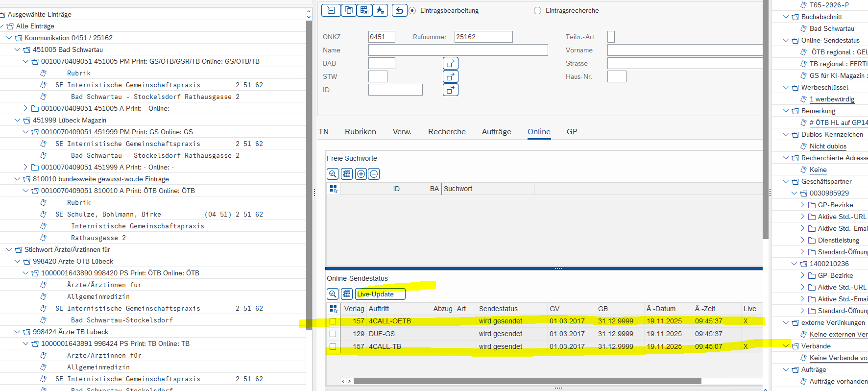Open the Keine link under Recherchierte Adresse
This screenshot has width=868, height=391.
(x=818, y=170)
